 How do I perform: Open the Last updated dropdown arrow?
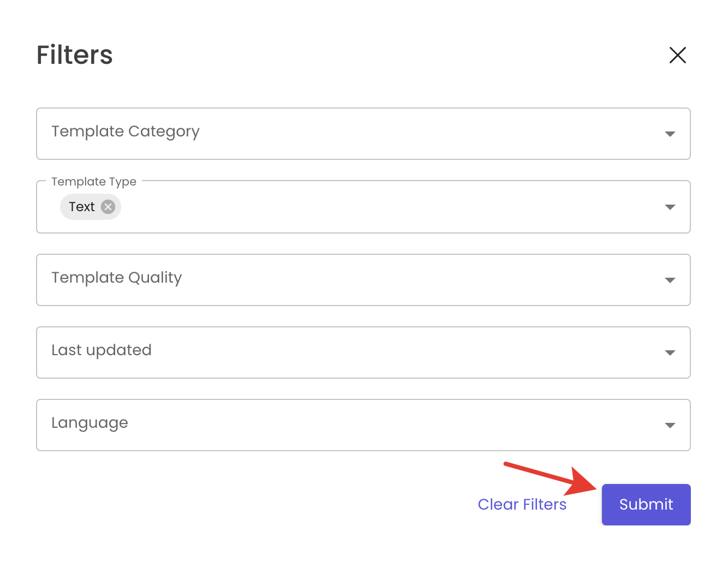click(x=670, y=352)
